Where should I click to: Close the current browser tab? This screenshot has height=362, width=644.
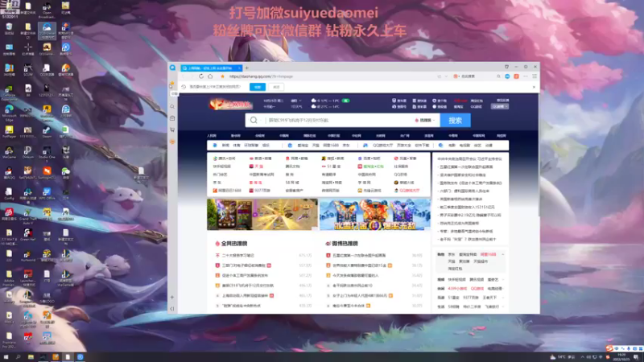[239, 68]
